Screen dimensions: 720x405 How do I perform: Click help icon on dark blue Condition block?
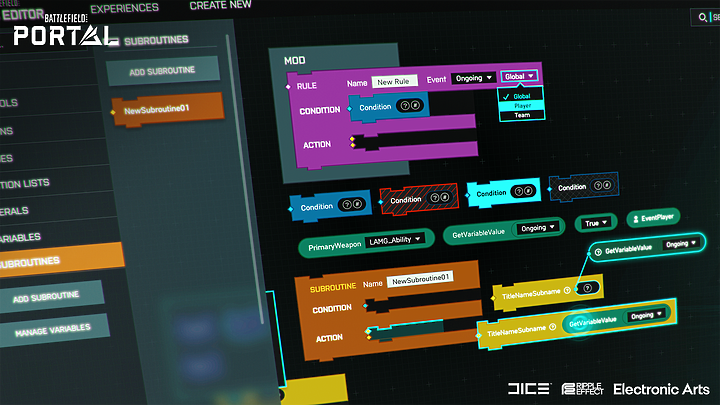(347, 205)
